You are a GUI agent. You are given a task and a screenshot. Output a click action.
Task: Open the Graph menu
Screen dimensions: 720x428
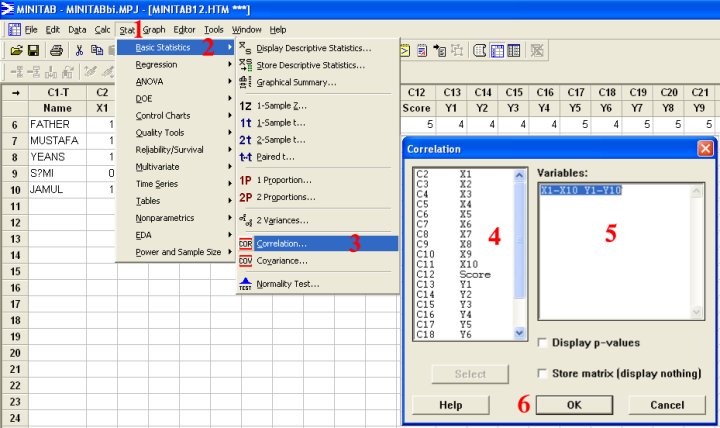154,30
